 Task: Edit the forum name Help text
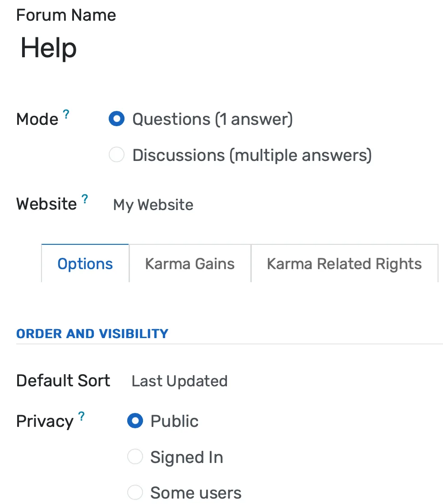(x=48, y=48)
